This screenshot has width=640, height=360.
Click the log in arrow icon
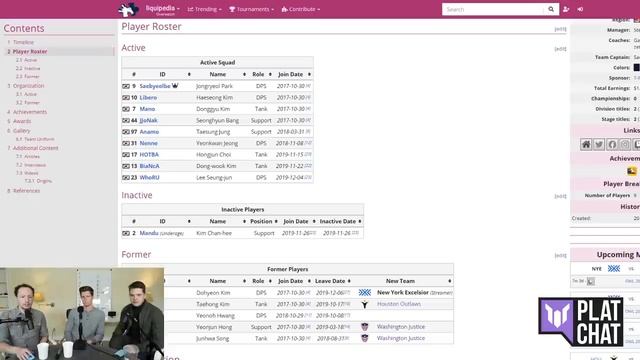[580, 9]
